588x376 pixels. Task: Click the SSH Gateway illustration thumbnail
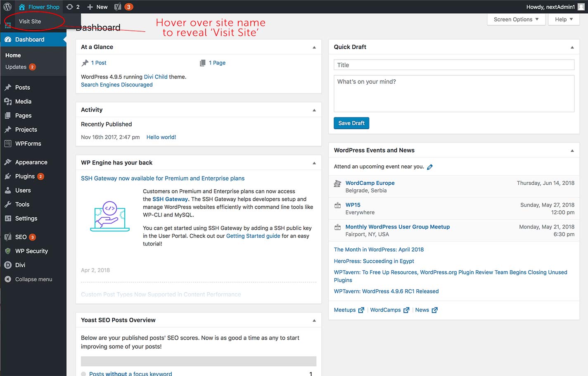click(x=109, y=216)
